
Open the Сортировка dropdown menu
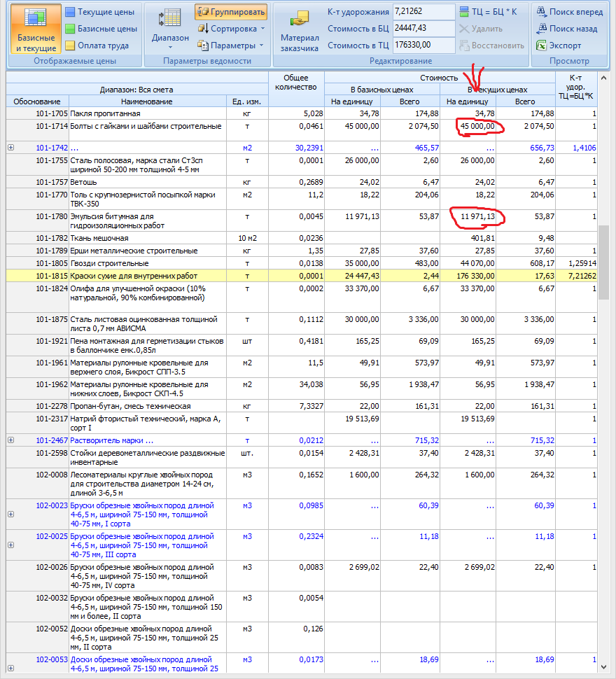(x=232, y=29)
